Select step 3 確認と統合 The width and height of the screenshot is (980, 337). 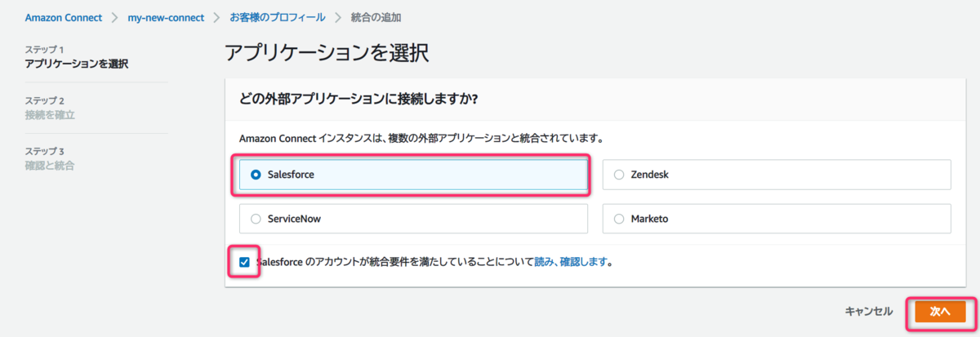click(x=50, y=166)
